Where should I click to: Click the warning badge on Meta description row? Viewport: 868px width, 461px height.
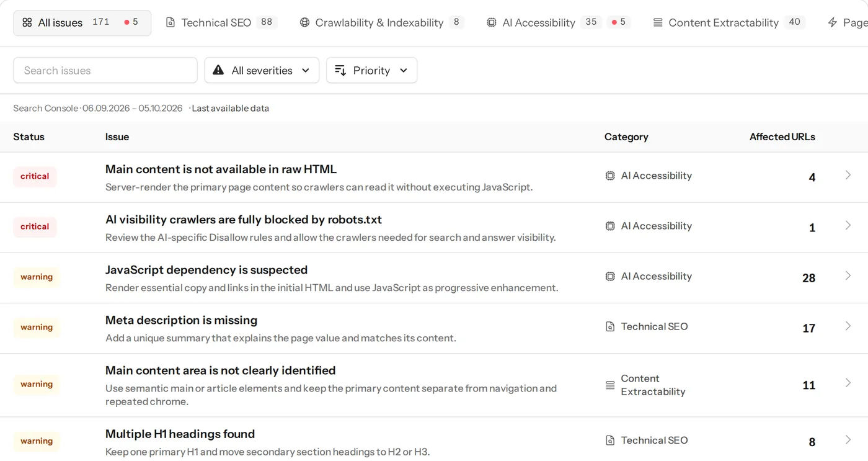pos(37,327)
